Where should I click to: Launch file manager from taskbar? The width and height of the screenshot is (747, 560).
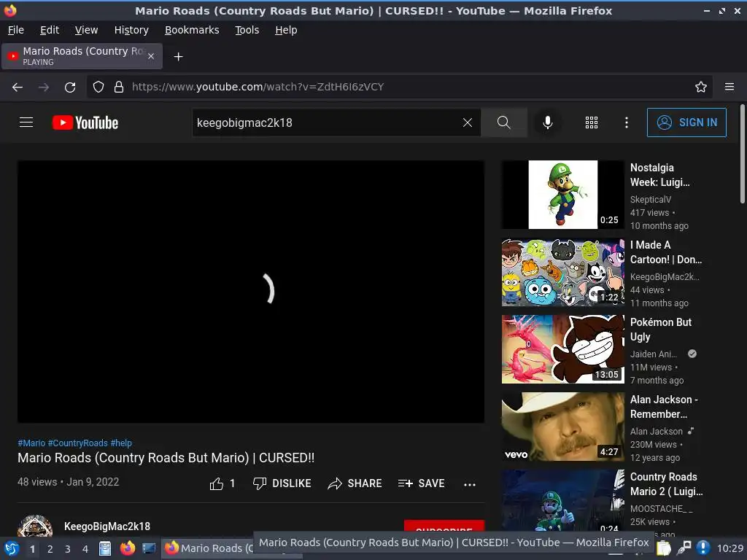(105, 548)
